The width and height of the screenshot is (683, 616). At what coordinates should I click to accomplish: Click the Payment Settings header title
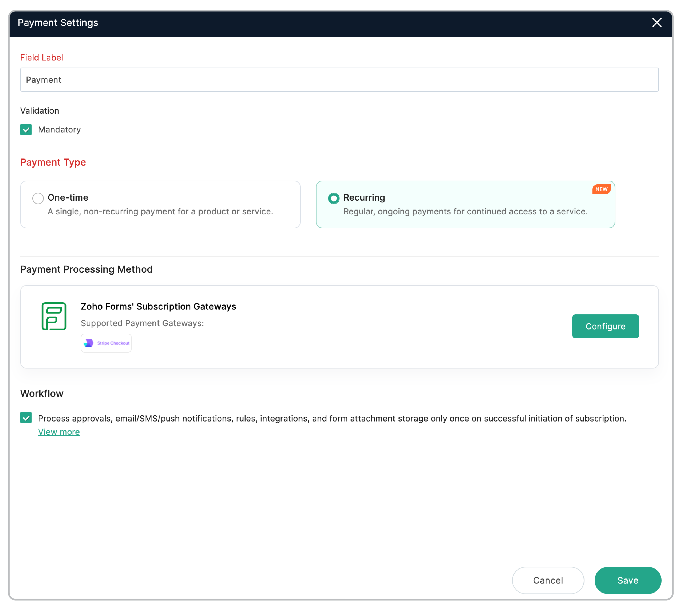point(58,23)
